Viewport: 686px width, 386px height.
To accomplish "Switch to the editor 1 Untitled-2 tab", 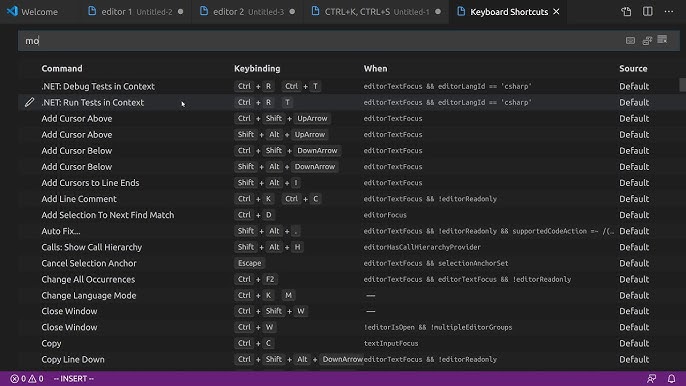I will [x=135, y=12].
